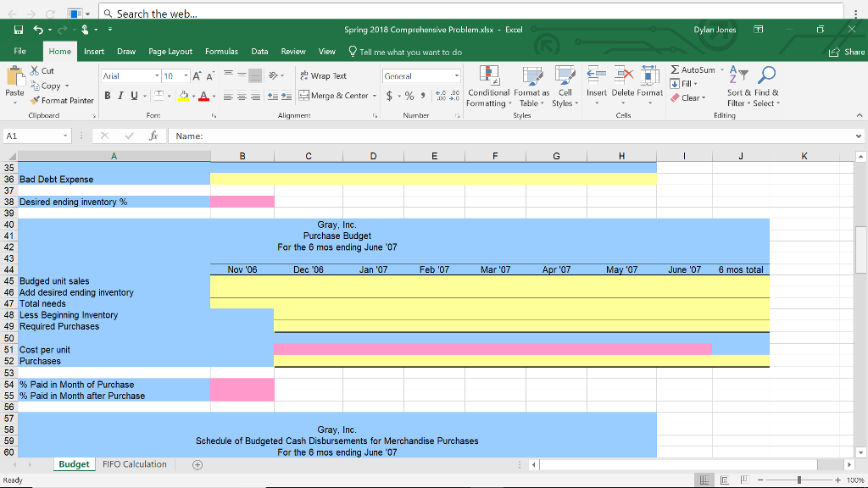
Task: Open Find & Select menu
Action: click(766, 86)
